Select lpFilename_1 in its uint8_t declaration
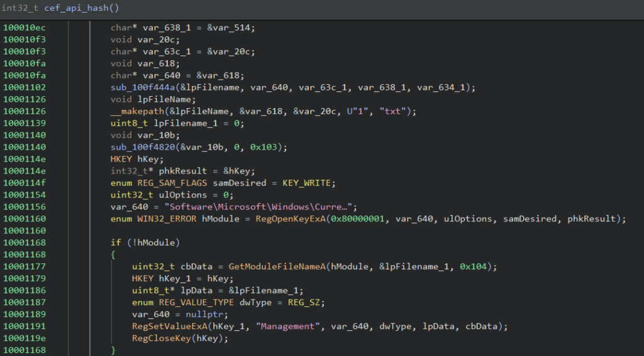644x356 pixels. point(186,123)
